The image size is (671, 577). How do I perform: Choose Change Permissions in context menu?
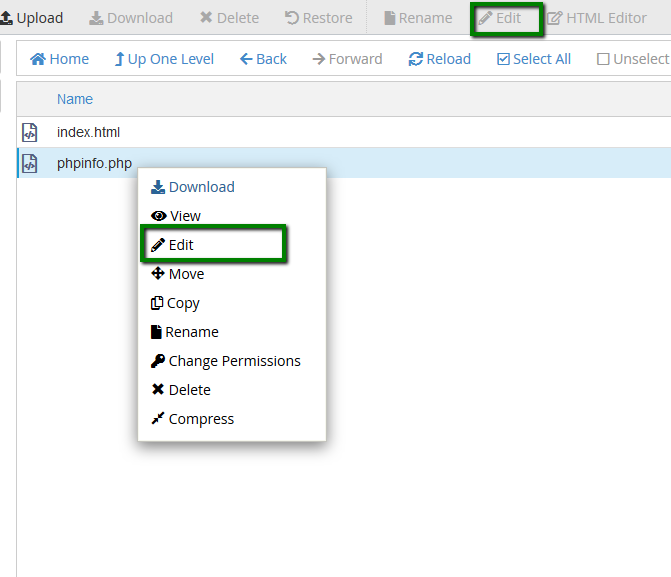tap(226, 361)
